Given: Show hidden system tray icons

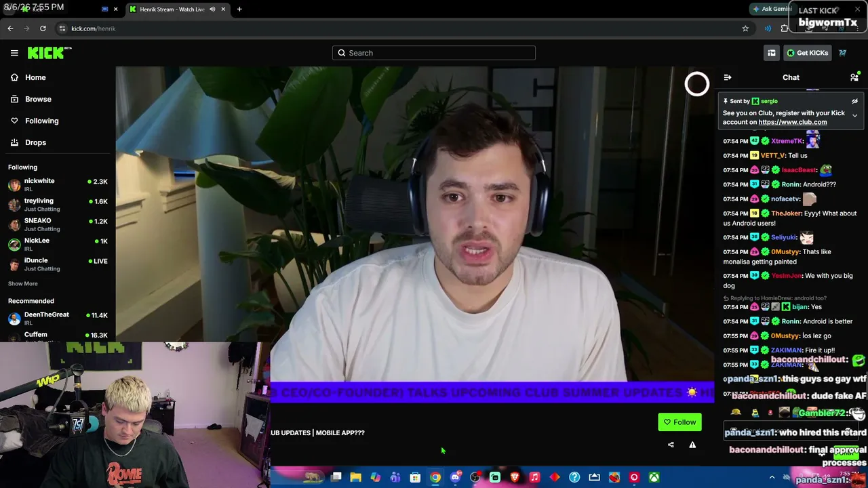Looking at the screenshot, I should pos(772,477).
